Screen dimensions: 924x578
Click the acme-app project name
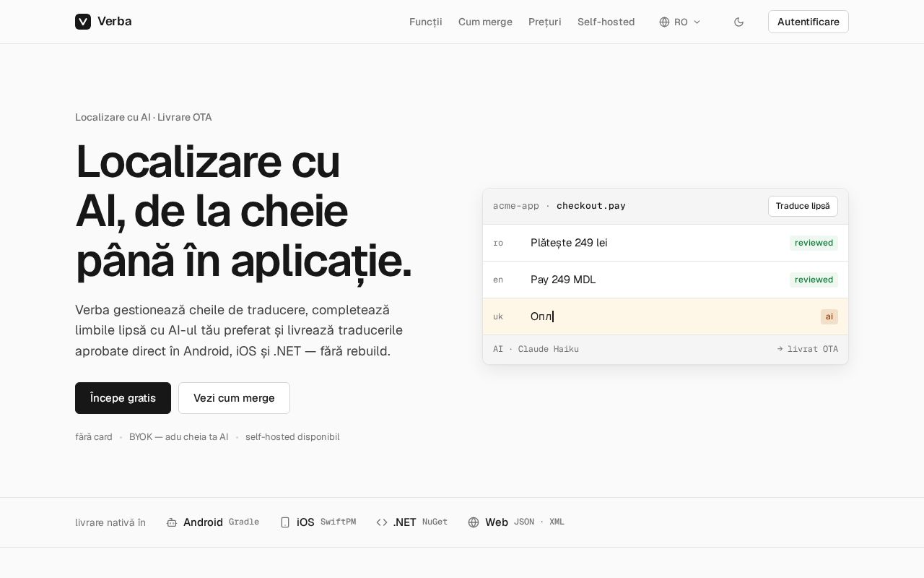pyautogui.click(x=516, y=206)
